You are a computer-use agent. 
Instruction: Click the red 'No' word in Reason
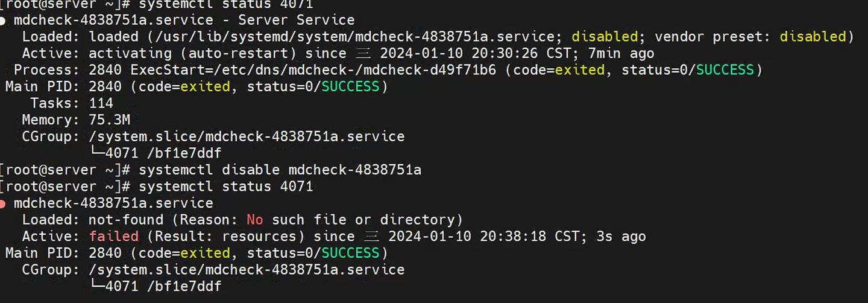[255, 220]
